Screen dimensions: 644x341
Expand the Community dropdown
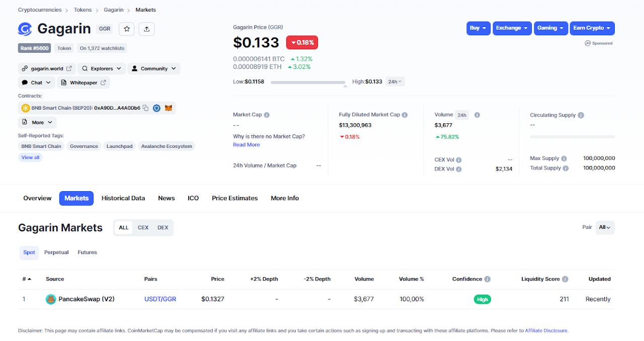153,68
